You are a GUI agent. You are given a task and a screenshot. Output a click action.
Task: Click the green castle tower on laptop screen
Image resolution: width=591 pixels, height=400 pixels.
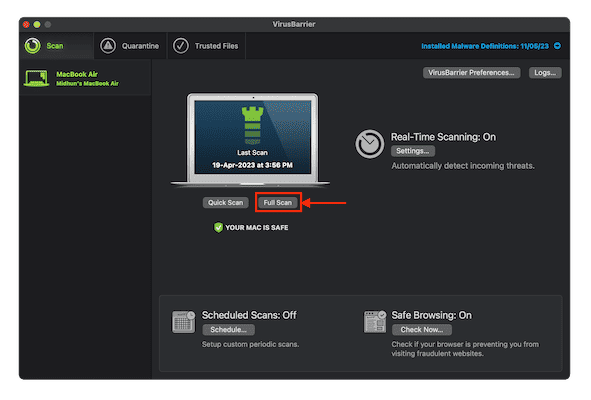(x=253, y=124)
